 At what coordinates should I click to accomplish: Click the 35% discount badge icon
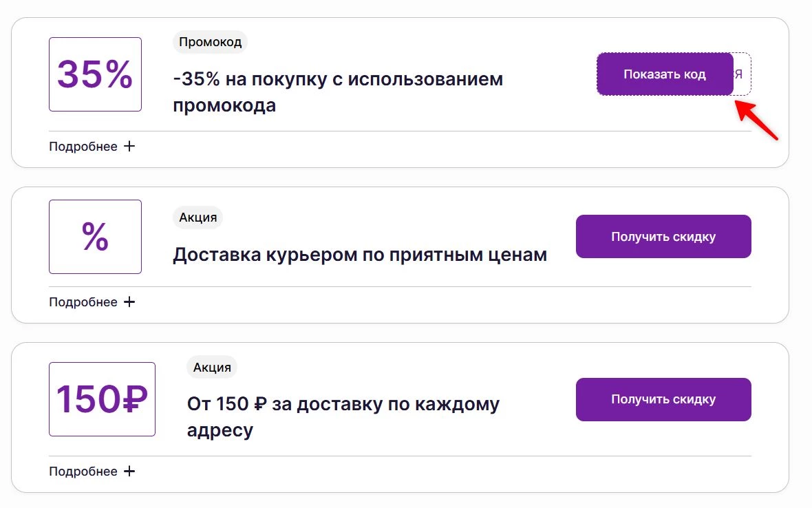tap(94, 74)
